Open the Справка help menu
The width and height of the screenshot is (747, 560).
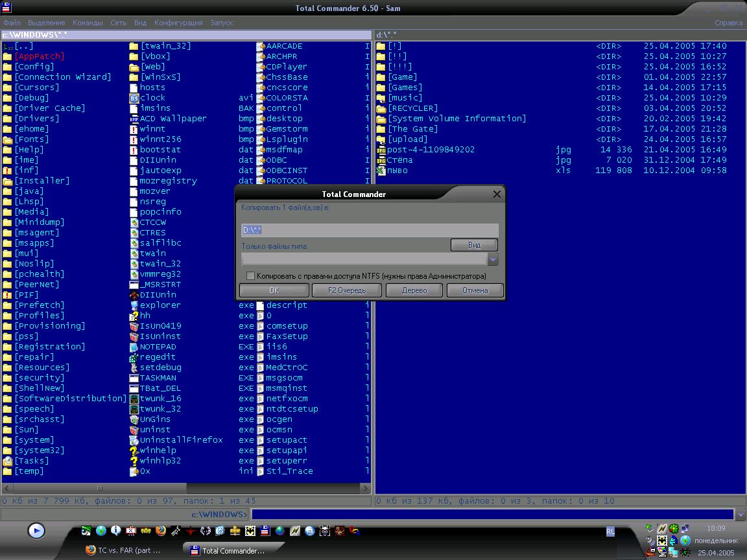[x=728, y=23]
